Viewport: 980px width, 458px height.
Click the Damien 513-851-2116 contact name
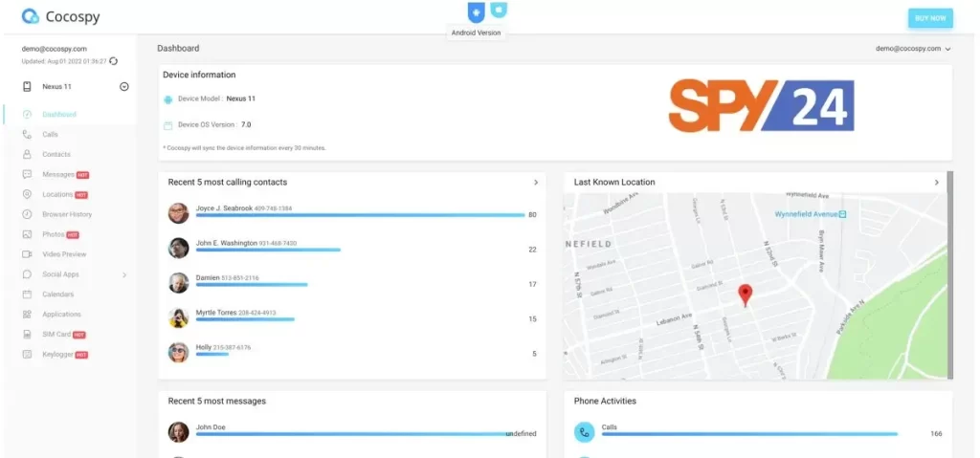click(x=227, y=277)
